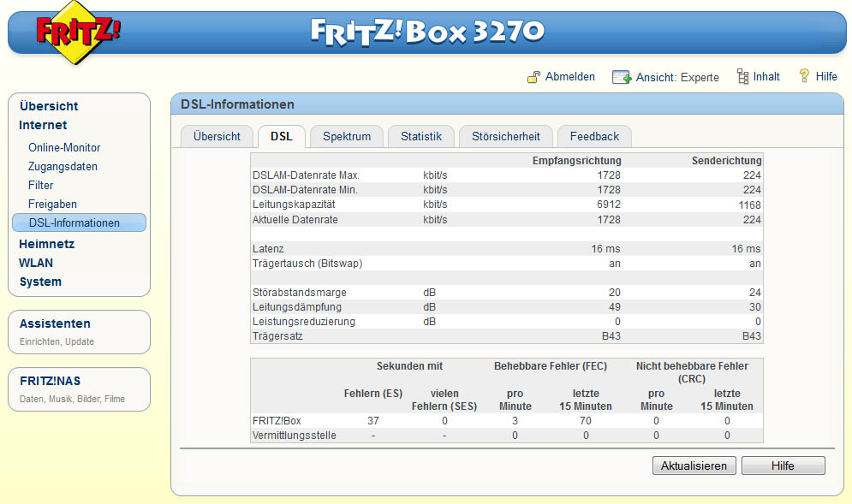Click the Störabstandsmarge value 20
This screenshot has width=852, height=504.
(x=615, y=292)
